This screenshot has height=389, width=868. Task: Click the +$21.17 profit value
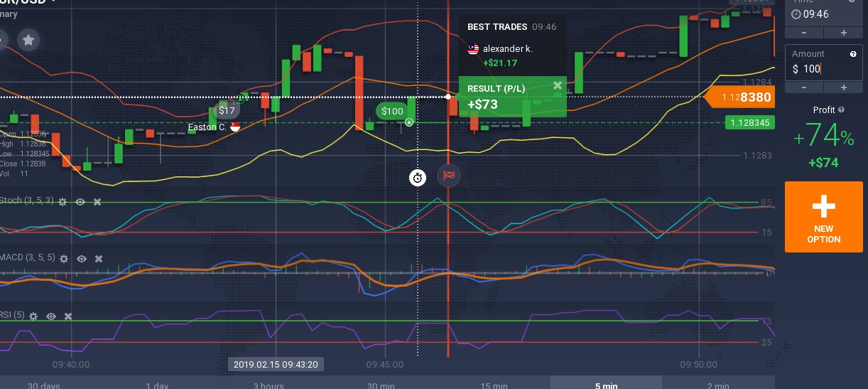coord(500,63)
